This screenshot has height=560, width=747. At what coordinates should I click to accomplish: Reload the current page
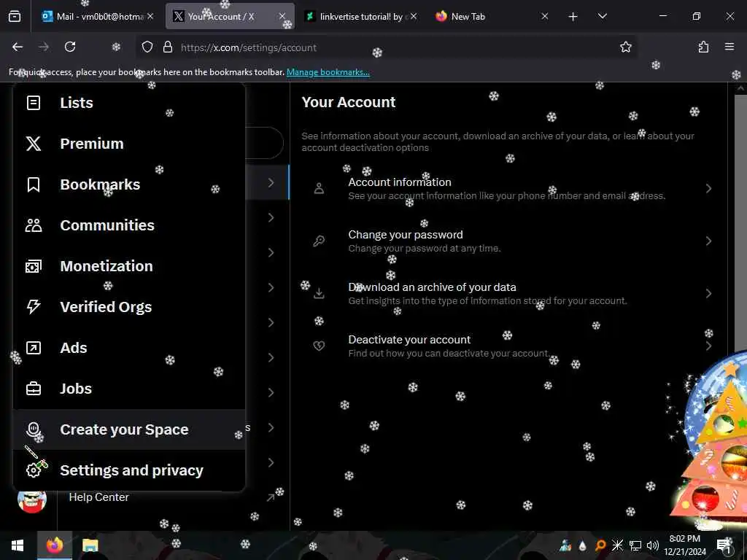tap(70, 47)
